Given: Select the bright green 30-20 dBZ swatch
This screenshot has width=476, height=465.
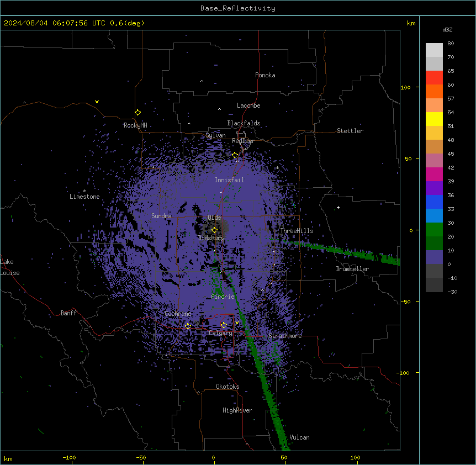Looking at the screenshot, I should (x=434, y=230).
